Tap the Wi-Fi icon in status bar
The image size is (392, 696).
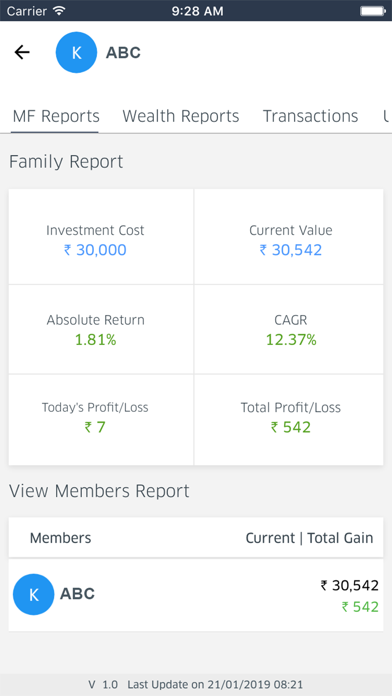(59, 10)
